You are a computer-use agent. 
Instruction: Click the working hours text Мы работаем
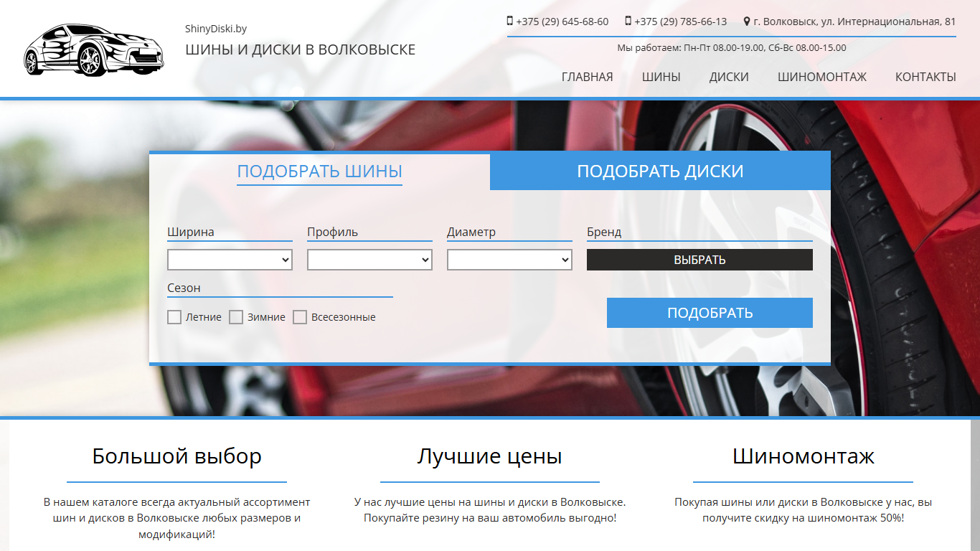pos(732,48)
